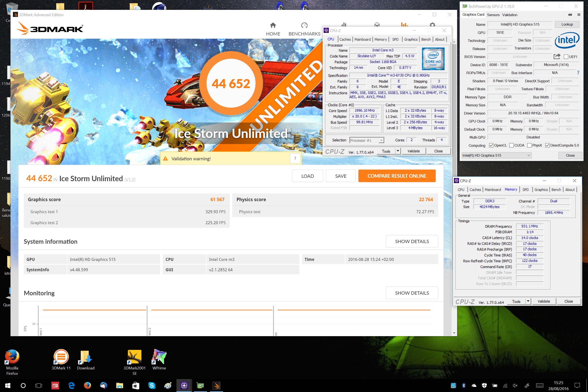Open Processor #1 selection dropdown in CPU-Z
The width and height of the screenshot is (588, 392).
367,140
